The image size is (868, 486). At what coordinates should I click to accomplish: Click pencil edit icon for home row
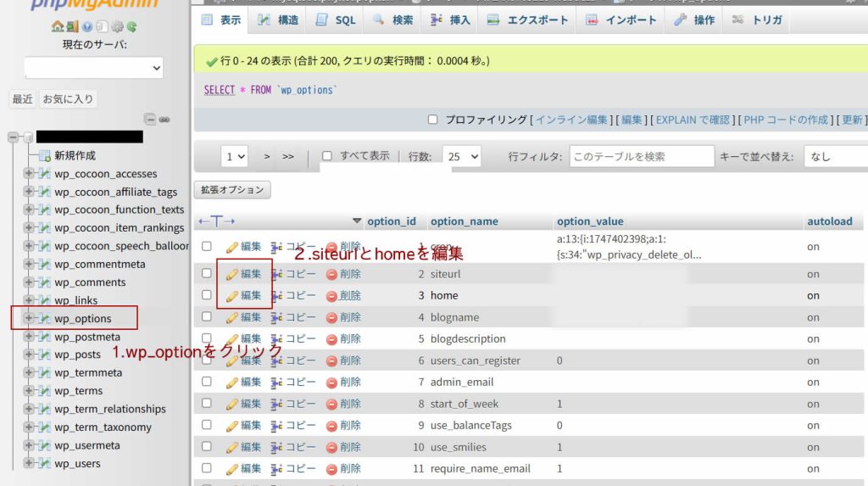(232, 296)
